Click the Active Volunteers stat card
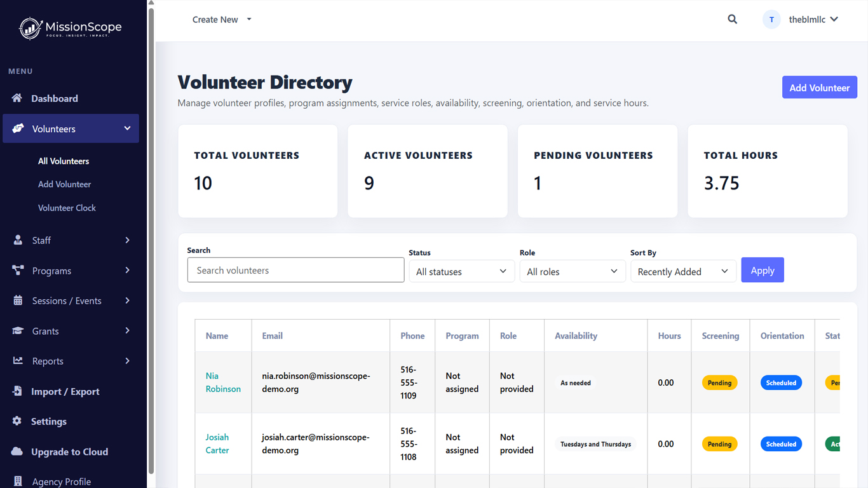868x488 pixels. 428,171
